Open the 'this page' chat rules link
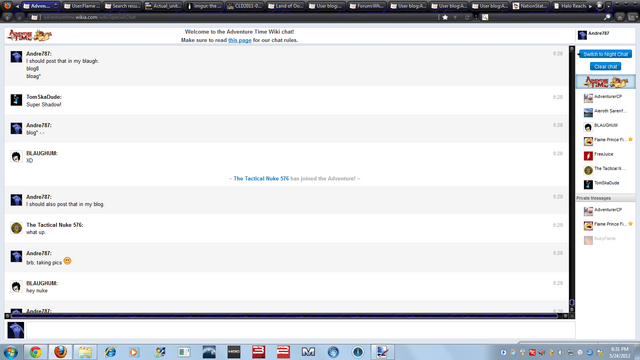The image size is (640, 360). point(240,40)
